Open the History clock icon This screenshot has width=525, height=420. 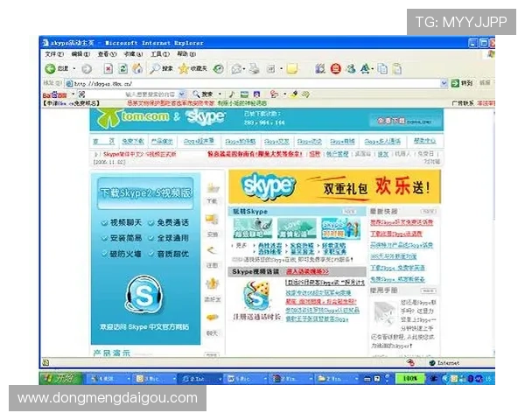[218, 68]
